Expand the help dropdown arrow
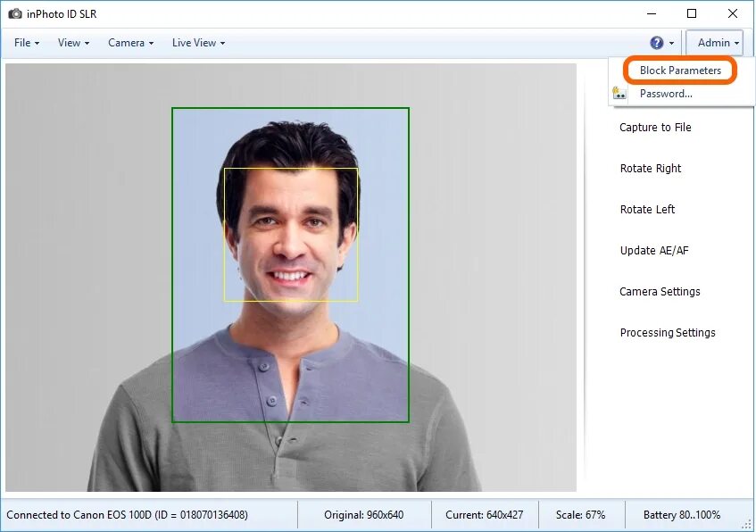This screenshot has width=756, height=532. 671,44
